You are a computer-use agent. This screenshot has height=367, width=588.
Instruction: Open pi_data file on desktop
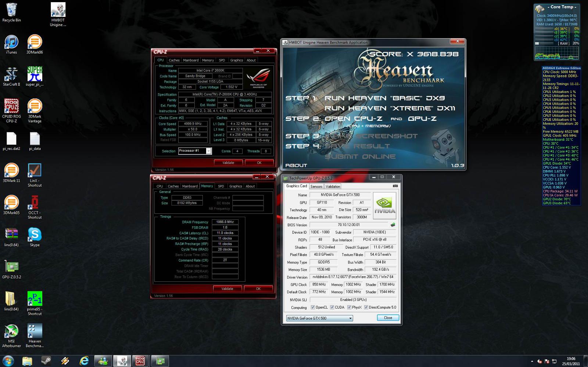(x=35, y=141)
